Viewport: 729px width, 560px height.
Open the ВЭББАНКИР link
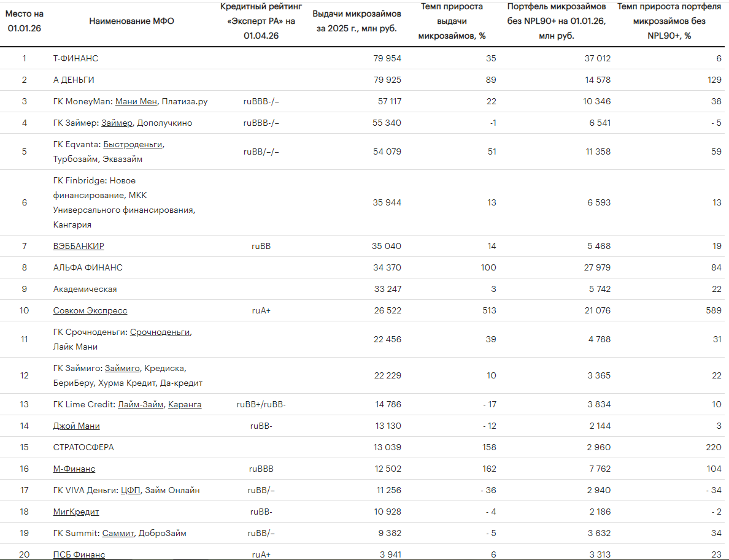[x=79, y=247]
